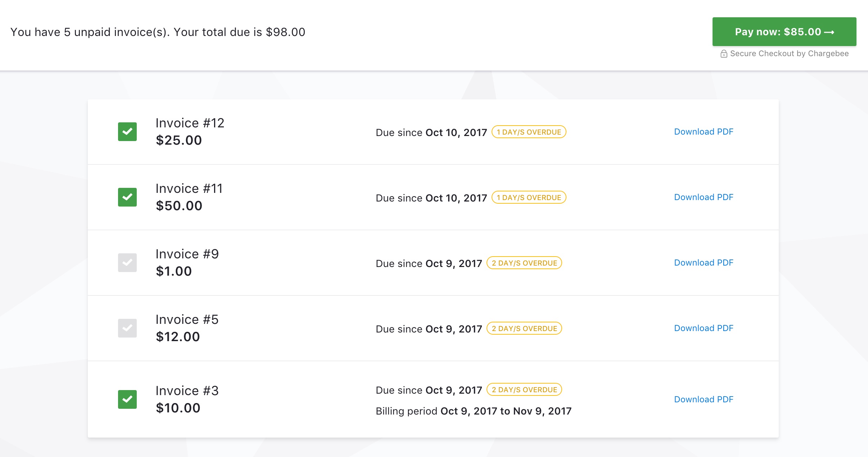Click the Invoice #12 title
868x457 pixels.
click(x=190, y=123)
